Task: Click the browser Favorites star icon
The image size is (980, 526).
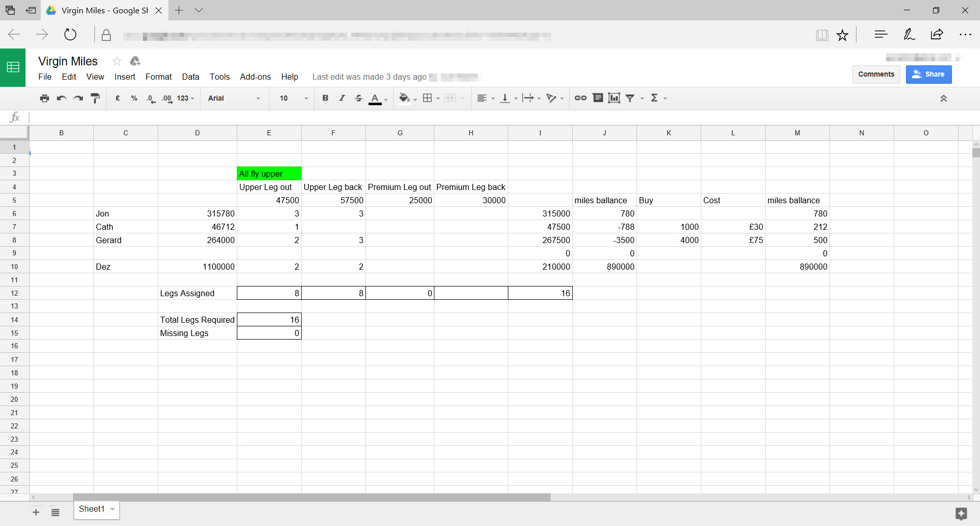Action: pyautogui.click(x=842, y=35)
